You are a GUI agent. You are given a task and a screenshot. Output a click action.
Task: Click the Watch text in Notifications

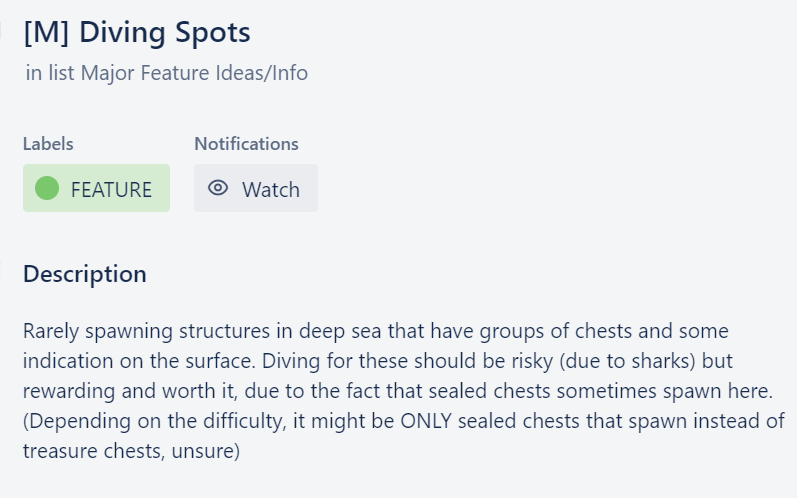point(271,190)
